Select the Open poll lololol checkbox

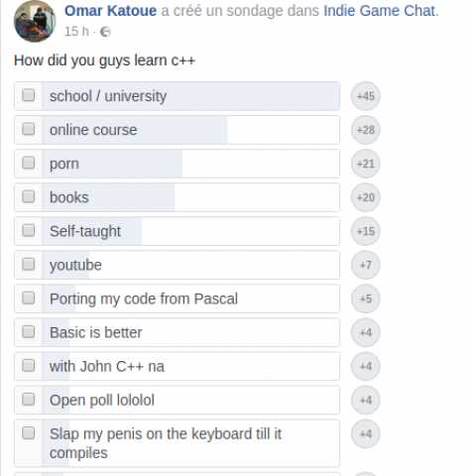coord(29,400)
